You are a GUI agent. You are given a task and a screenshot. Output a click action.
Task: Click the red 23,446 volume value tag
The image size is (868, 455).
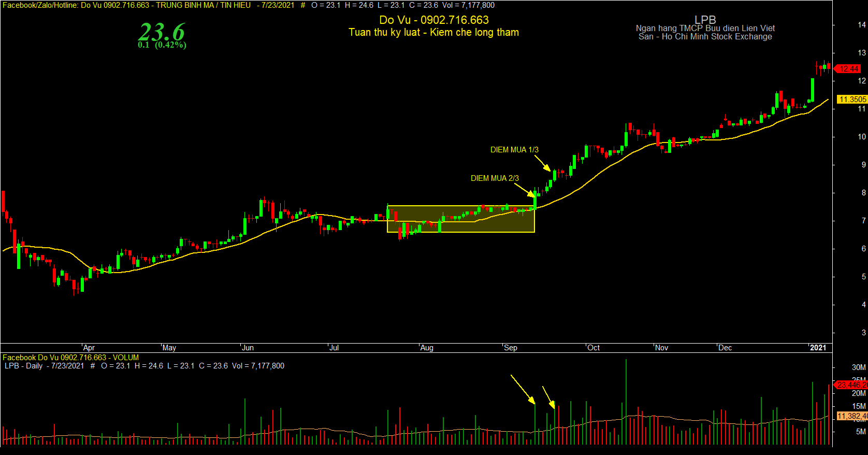[852, 385]
